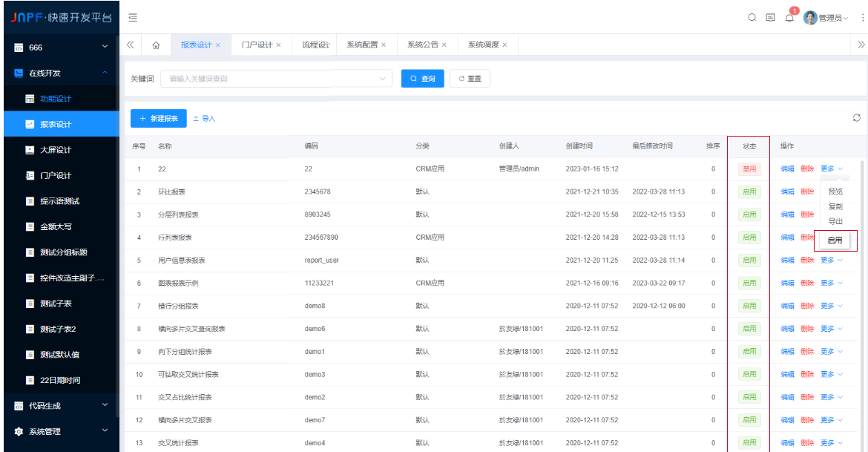Open the notifications bell

click(x=789, y=18)
